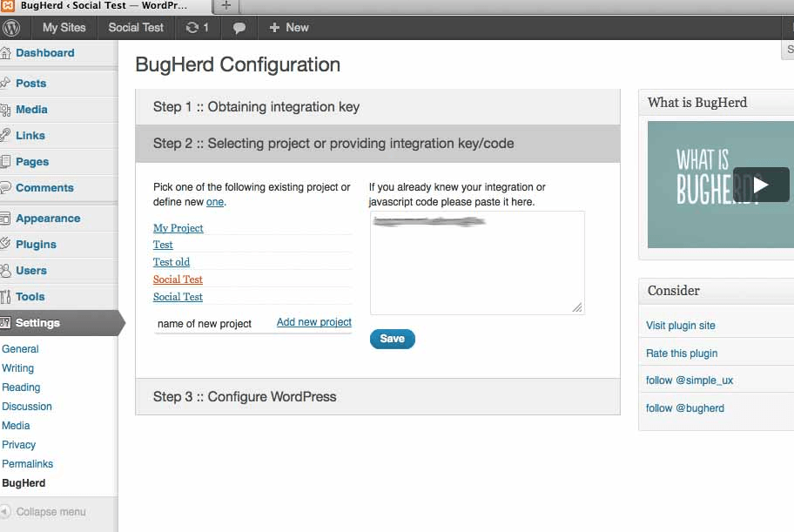Click the updates refresh icon
This screenshot has width=794, height=532.
(x=192, y=27)
